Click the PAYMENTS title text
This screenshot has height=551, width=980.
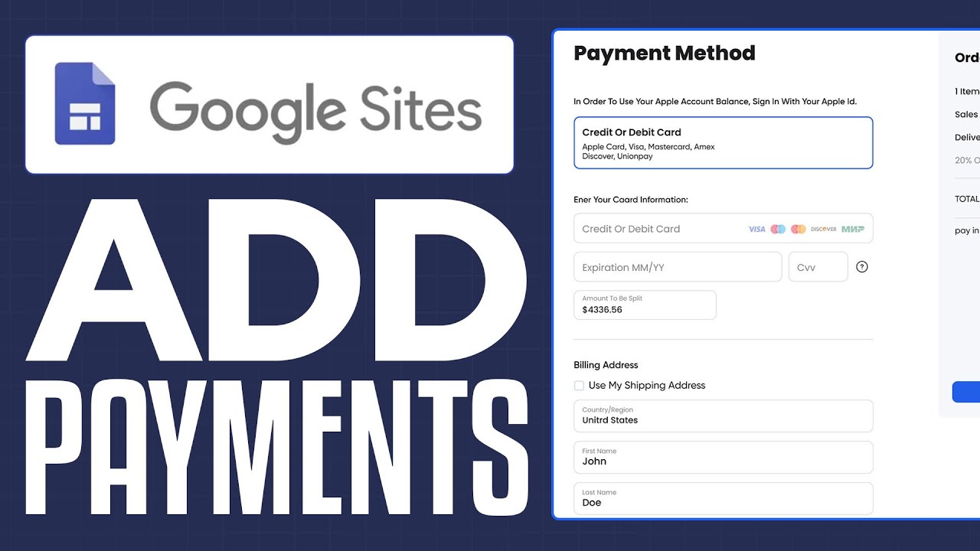point(278,448)
